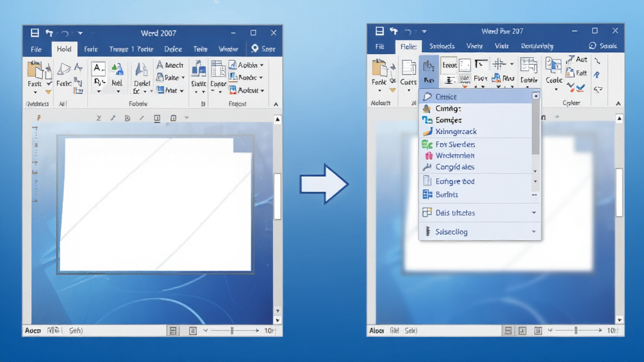Expand the Dais thsetas submenu arrow
Screen dimensions: 644x362
point(534,212)
